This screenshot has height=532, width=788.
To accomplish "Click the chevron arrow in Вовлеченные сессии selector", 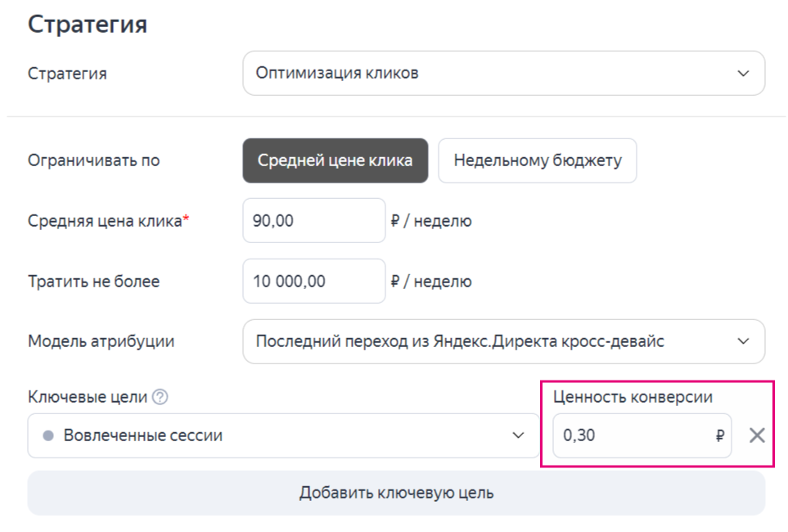I will click(518, 435).
